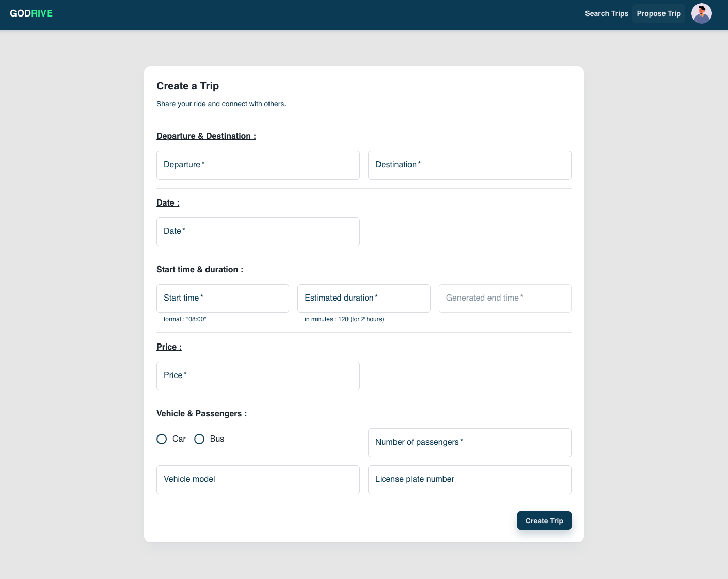Focus the Price input field
This screenshot has width=728, height=579.
pos(258,376)
